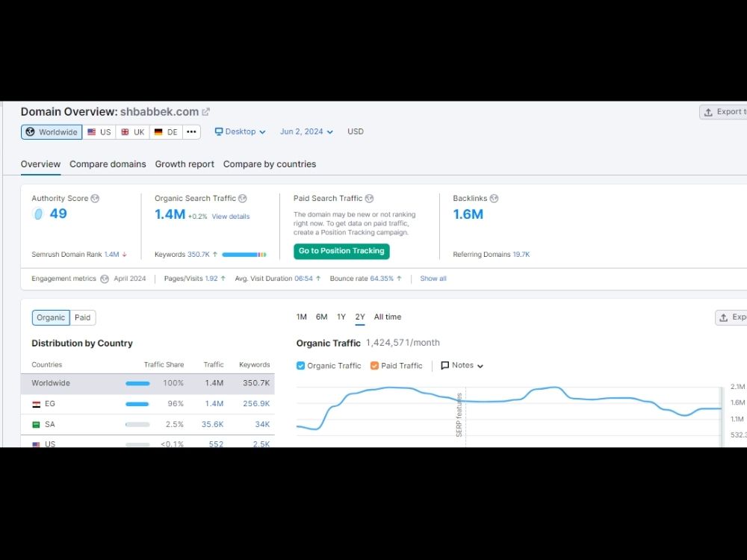This screenshot has width=747, height=560.
Task: Select the UK database button
Action: tap(132, 132)
